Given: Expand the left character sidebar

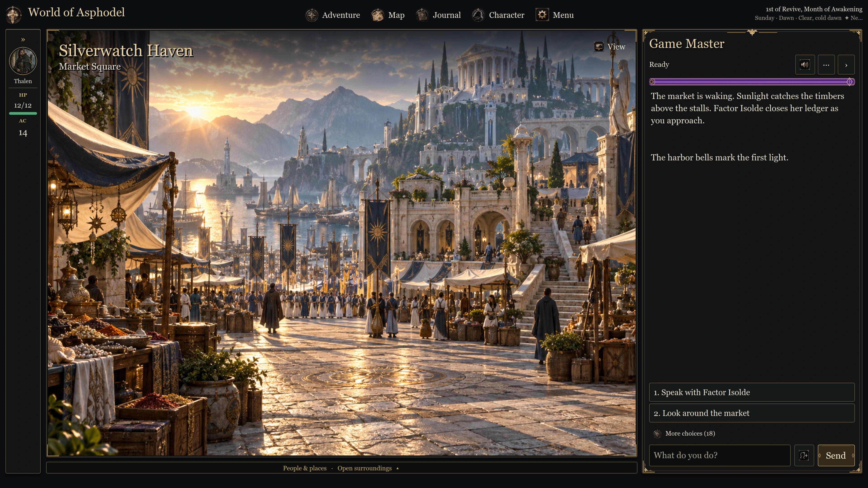Looking at the screenshot, I should pyautogui.click(x=23, y=39).
